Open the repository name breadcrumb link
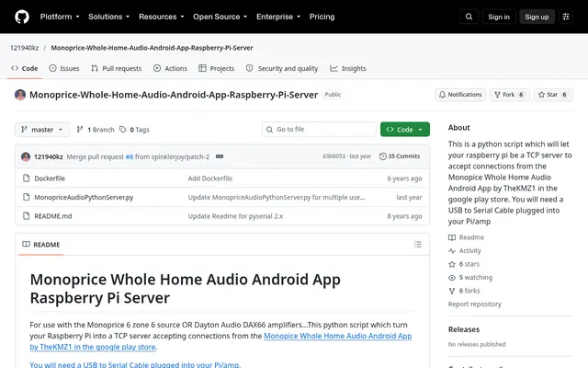Image resolution: width=588 pixels, height=368 pixels. (152, 48)
